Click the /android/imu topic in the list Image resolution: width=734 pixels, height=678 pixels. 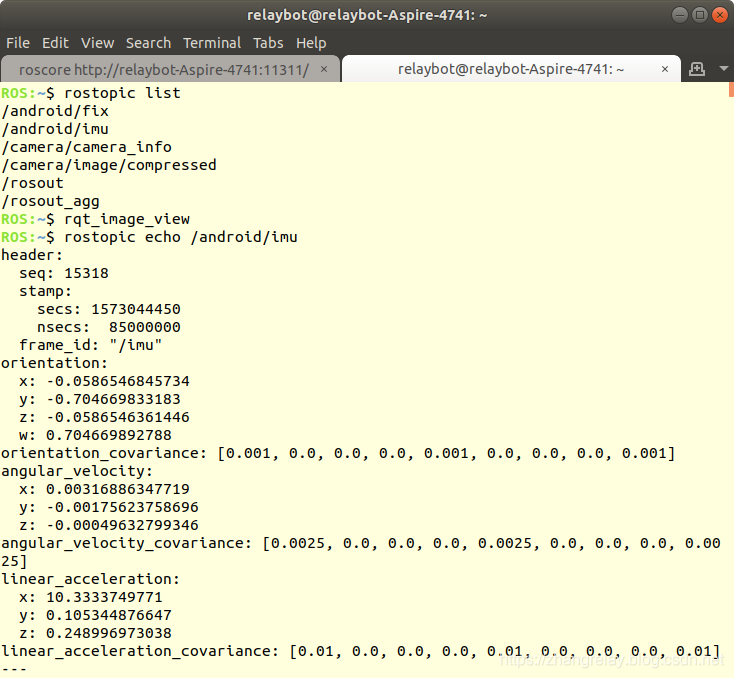pyautogui.click(x=55, y=129)
